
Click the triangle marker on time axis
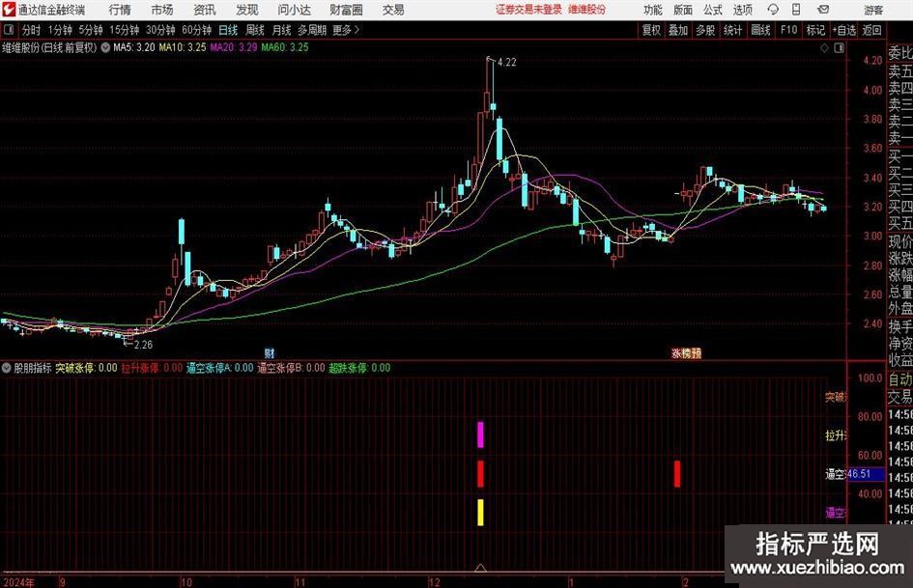(480, 567)
